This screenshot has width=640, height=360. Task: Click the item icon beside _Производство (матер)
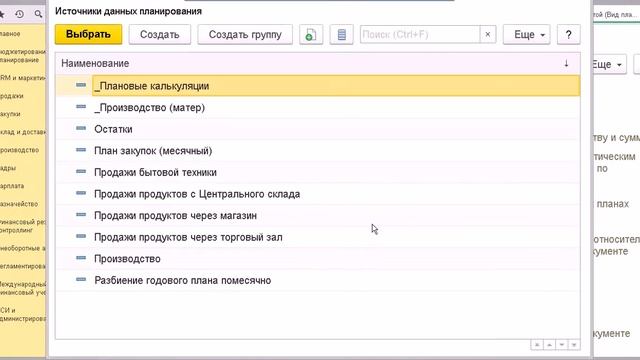(81, 107)
